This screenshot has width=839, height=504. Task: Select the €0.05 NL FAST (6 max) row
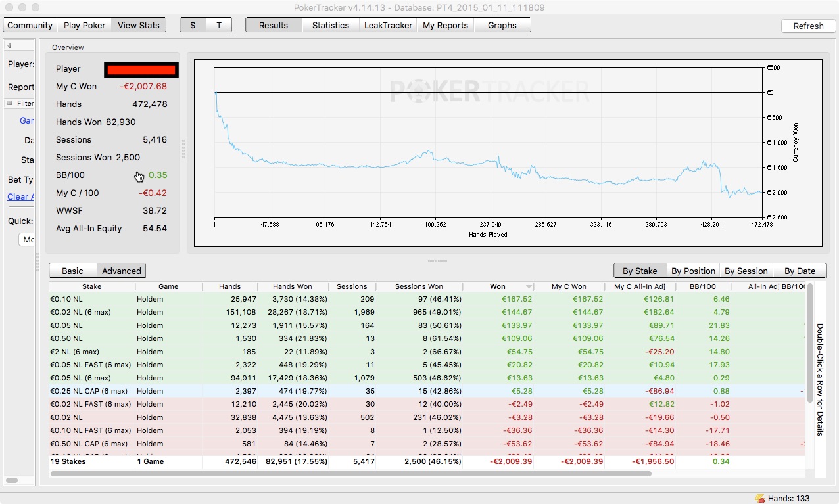pyautogui.click(x=427, y=365)
